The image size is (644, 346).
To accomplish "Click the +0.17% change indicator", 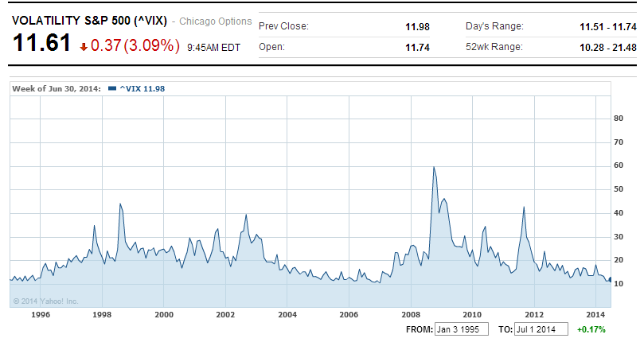I will pos(591,329).
